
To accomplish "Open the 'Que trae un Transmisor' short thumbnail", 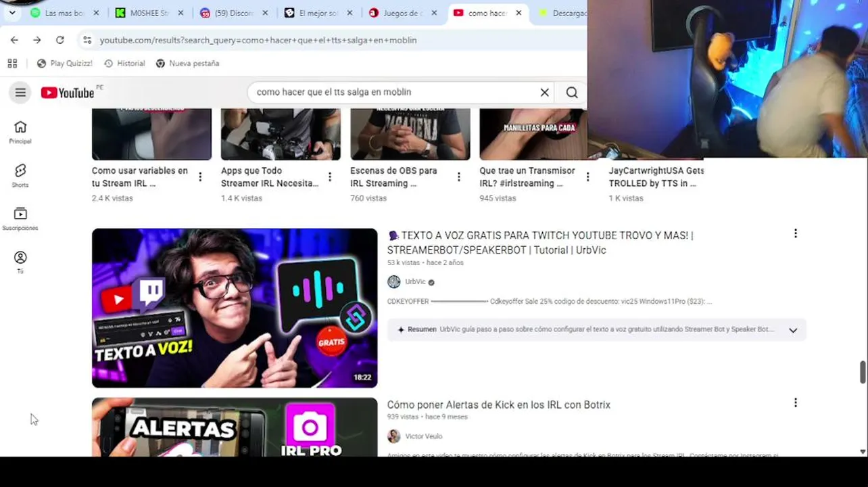I will pos(533,135).
